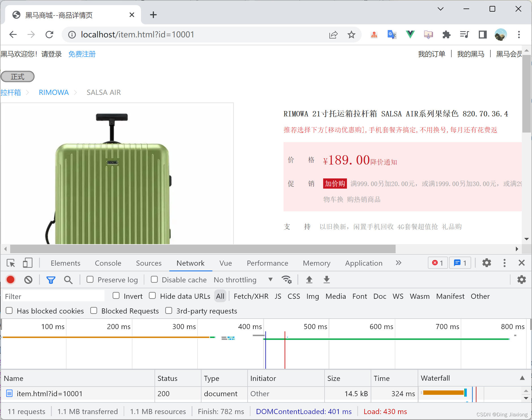Click the 正式 button
This screenshot has width=532, height=420.
pyautogui.click(x=18, y=76)
